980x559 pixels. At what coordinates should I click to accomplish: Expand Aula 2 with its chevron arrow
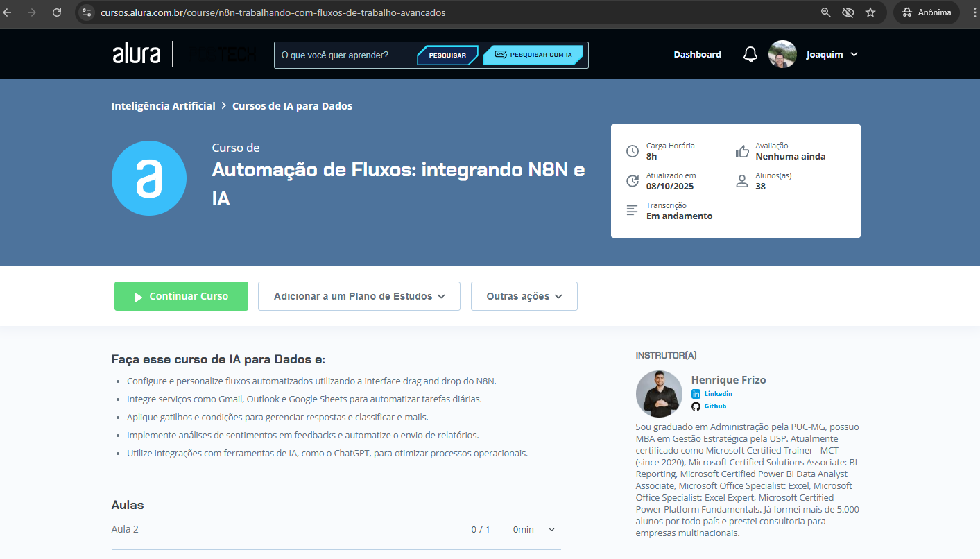tap(552, 530)
